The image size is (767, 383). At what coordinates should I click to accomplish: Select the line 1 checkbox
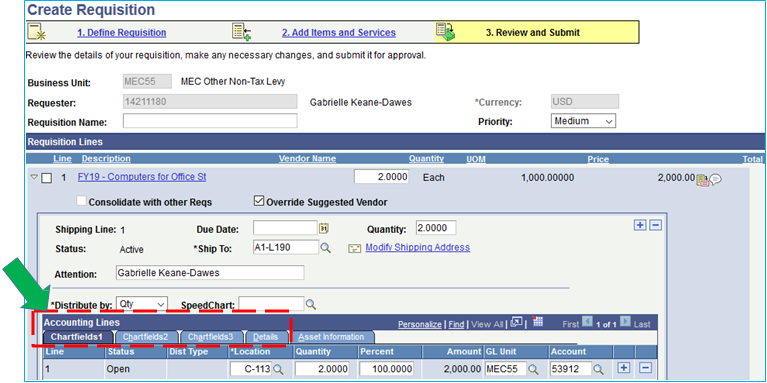pos(46,179)
